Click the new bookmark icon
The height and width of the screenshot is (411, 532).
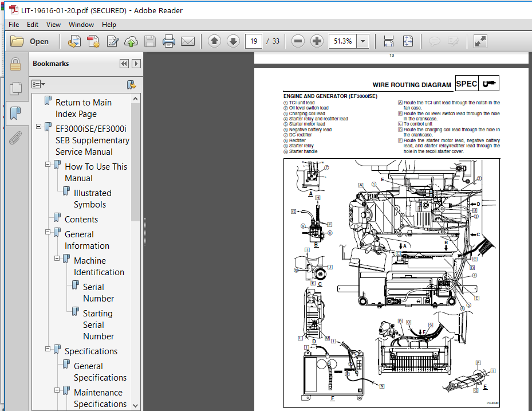pos(131,85)
